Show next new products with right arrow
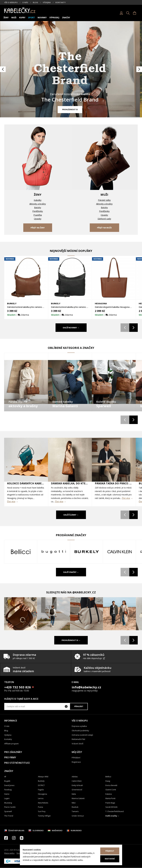 pyautogui.click(x=133, y=327)
